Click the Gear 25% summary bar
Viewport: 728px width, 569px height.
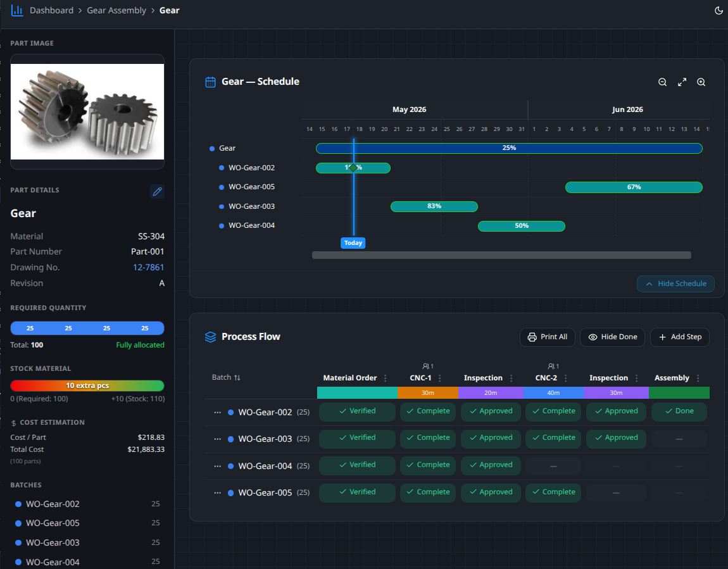509,148
